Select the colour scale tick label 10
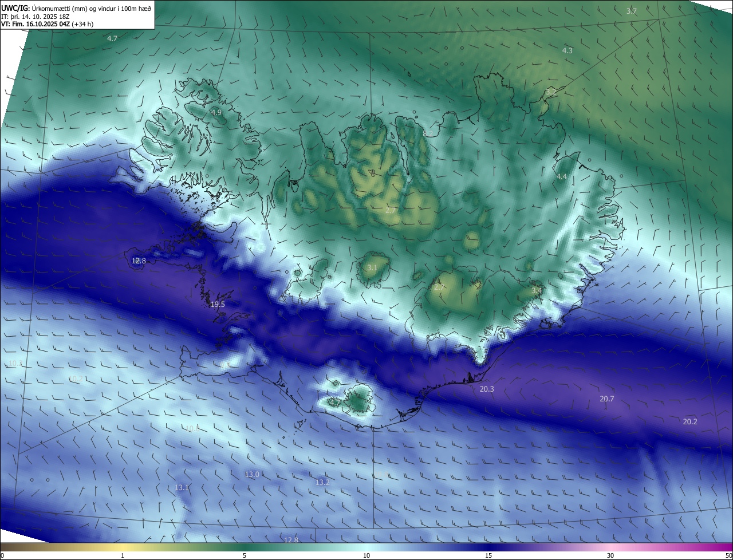This screenshot has height=560, width=733. click(x=366, y=555)
